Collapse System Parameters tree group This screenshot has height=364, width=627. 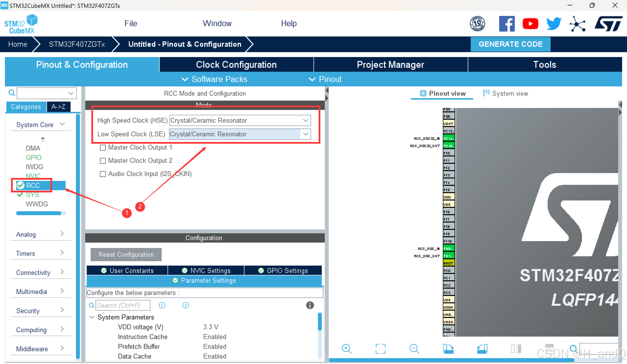pyautogui.click(x=92, y=317)
